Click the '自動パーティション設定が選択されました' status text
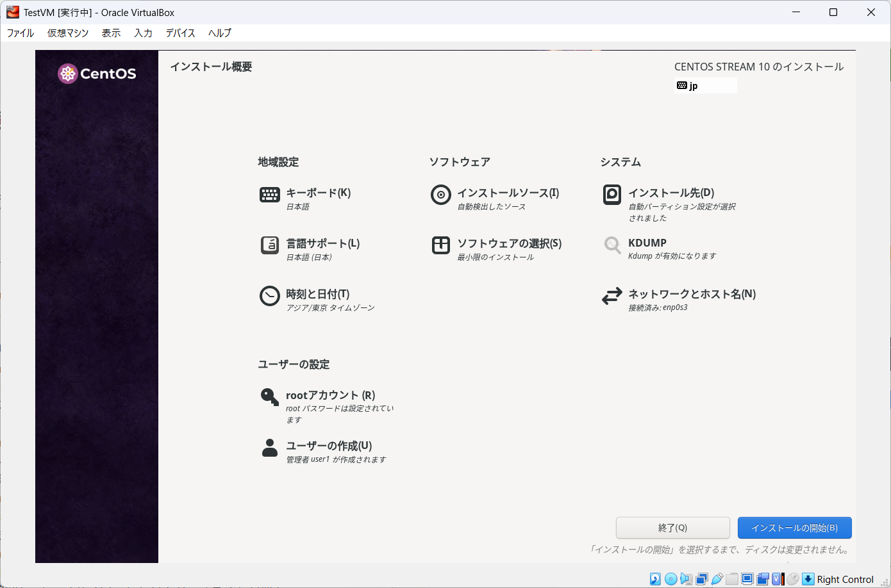The image size is (891, 588). [682, 212]
